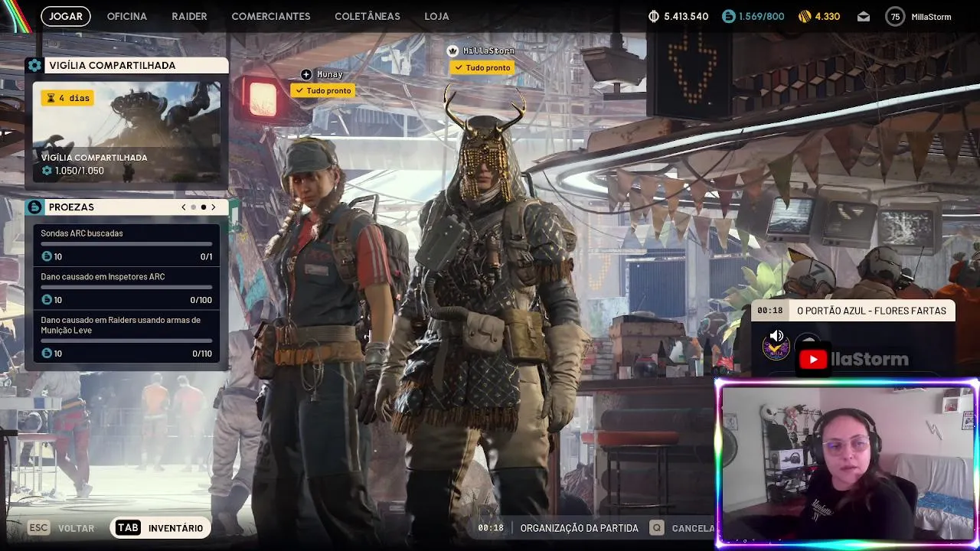This screenshot has height=551, width=980.
Task: Click the blue token icon beside 1.569/800
Action: point(728,16)
